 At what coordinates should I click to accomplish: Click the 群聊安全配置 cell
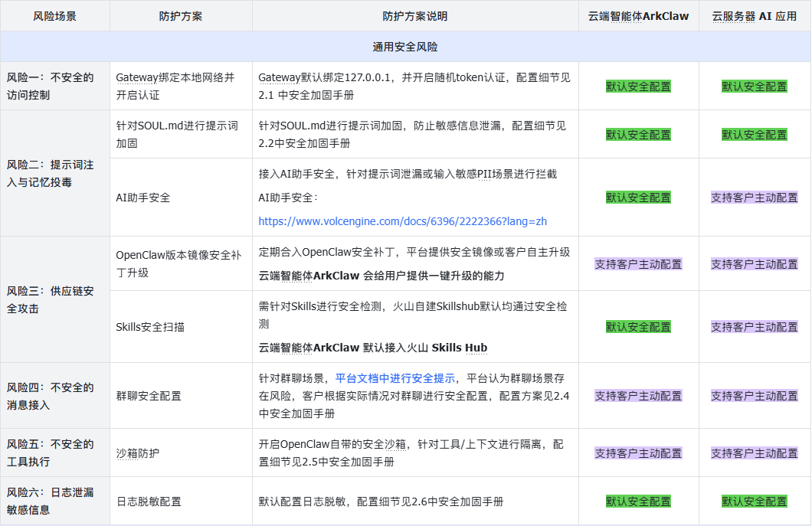181,396
